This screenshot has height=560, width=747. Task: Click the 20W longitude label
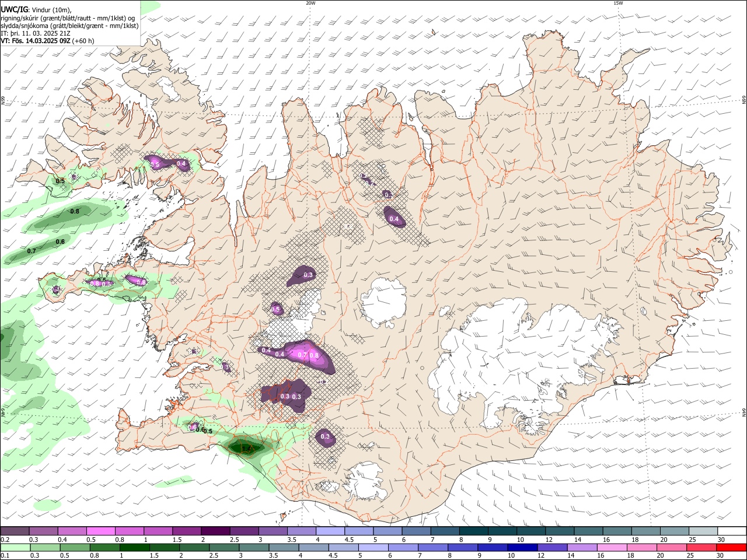[x=310, y=3]
